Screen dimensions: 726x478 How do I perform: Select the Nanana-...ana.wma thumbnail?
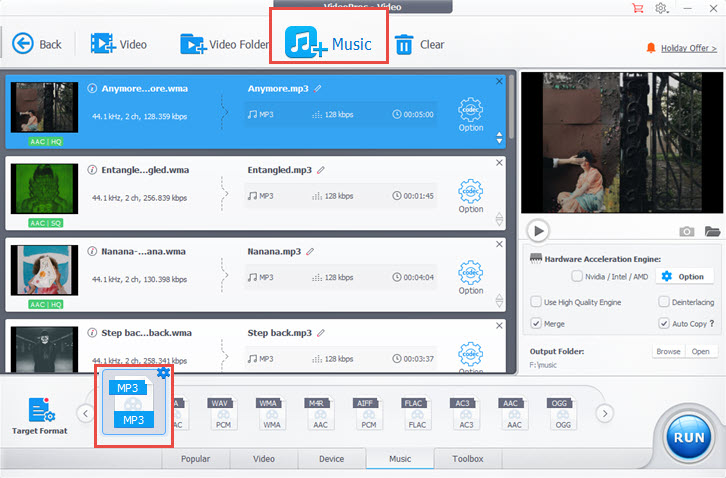[44, 270]
